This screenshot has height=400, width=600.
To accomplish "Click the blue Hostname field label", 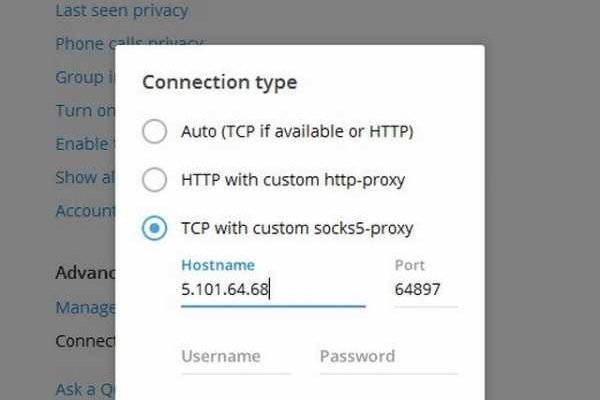I will point(218,265).
